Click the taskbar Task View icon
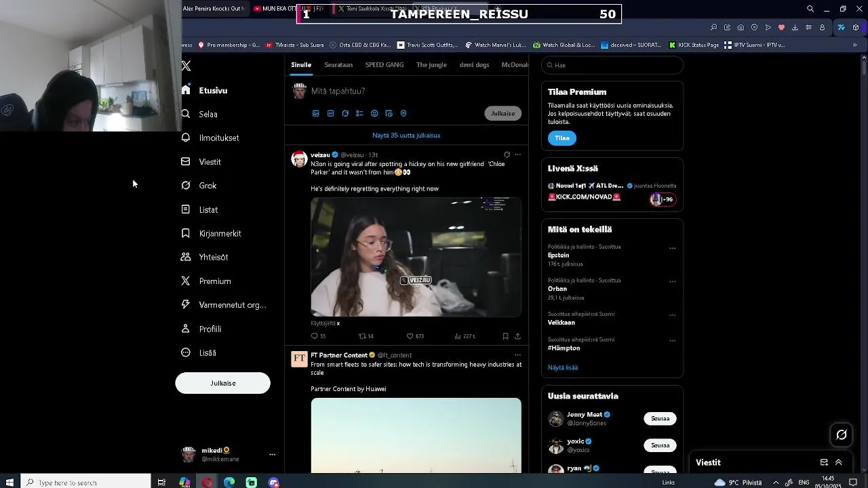Viewport: 868px width, 488px height. pyautogui.click(x=161, y=482)
